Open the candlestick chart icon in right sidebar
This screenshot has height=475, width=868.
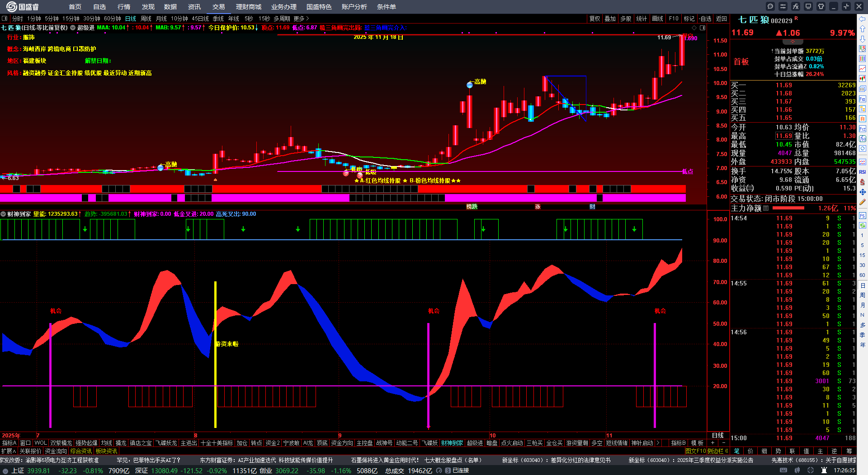pyautogui.click(x=863, y=78)
